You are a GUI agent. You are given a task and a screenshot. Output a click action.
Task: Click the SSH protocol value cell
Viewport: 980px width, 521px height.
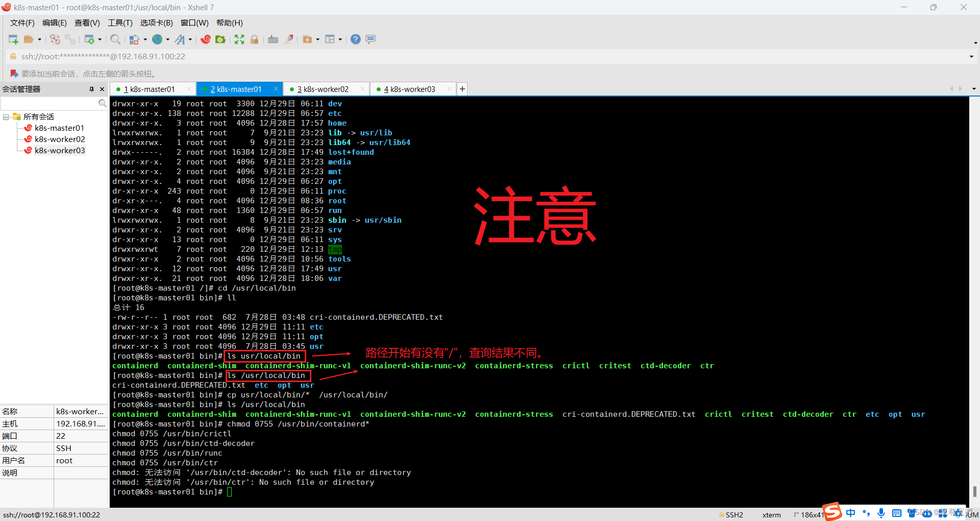point(81,448)
